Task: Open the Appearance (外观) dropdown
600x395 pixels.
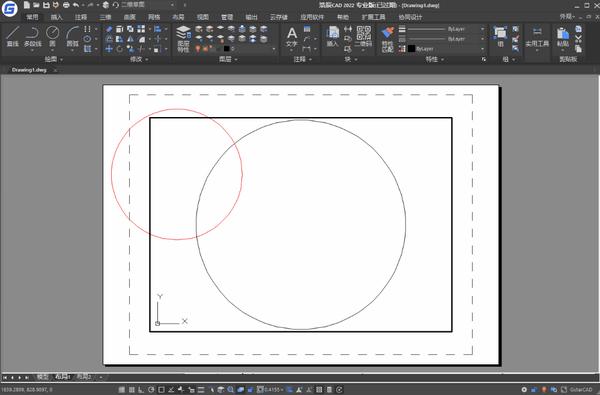Action: [567, 16]
